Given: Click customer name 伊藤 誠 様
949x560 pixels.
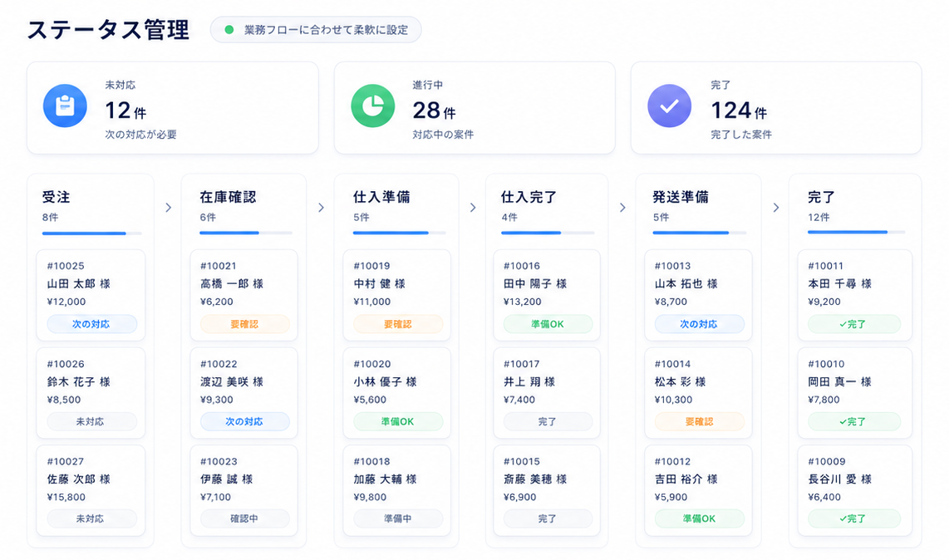Looking at the screenshot, I should point(226,479).
